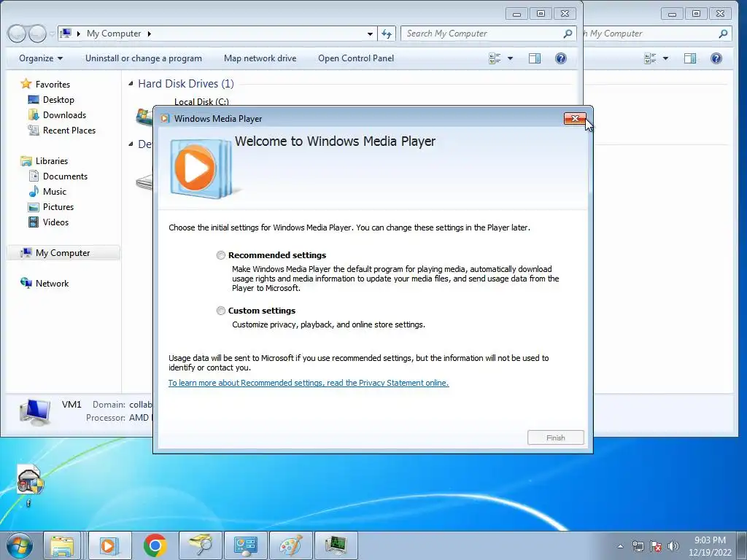The height and width of the screenshot is (560, 747).
Task: Expand the My Computer breadcrumb arrow
Action: click(150, 34)
